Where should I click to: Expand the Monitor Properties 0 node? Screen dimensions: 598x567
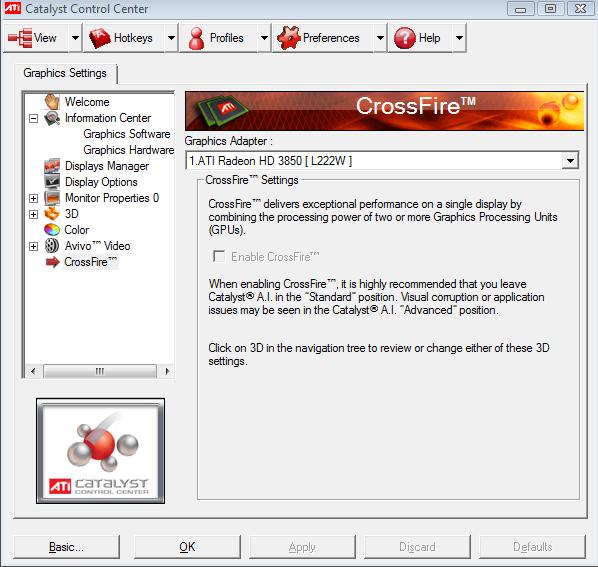pos(34,198)
